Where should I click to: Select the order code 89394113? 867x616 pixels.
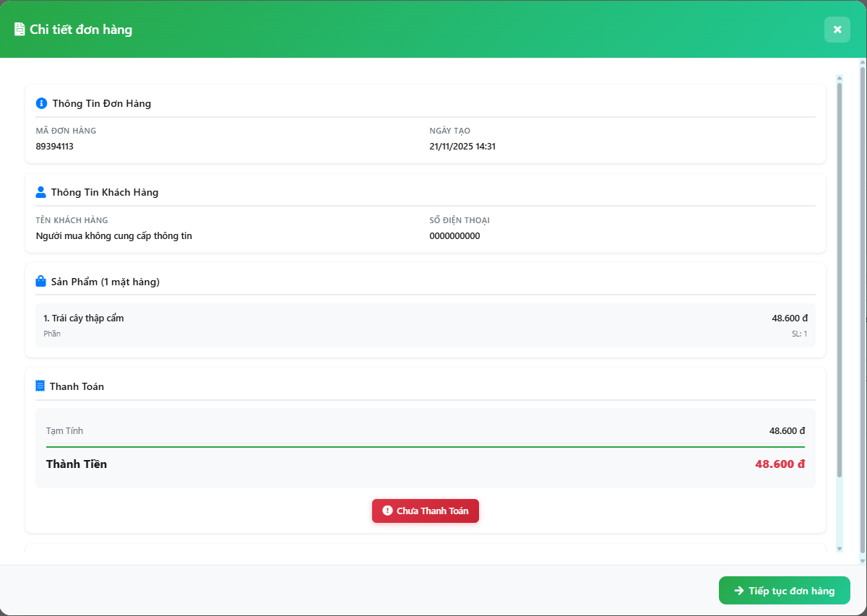(x=55, y=147)
